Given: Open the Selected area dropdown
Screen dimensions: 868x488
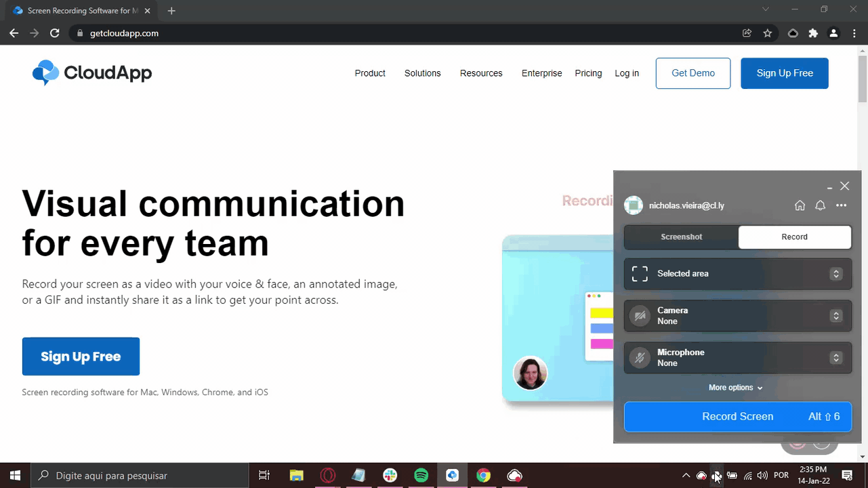Looking at the screenshot, I should 836,274.
